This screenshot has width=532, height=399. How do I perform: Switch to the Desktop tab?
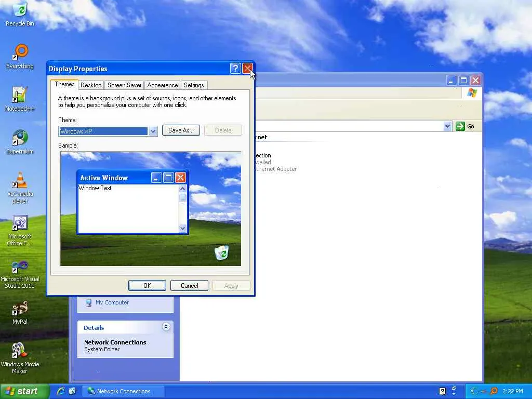91,85
